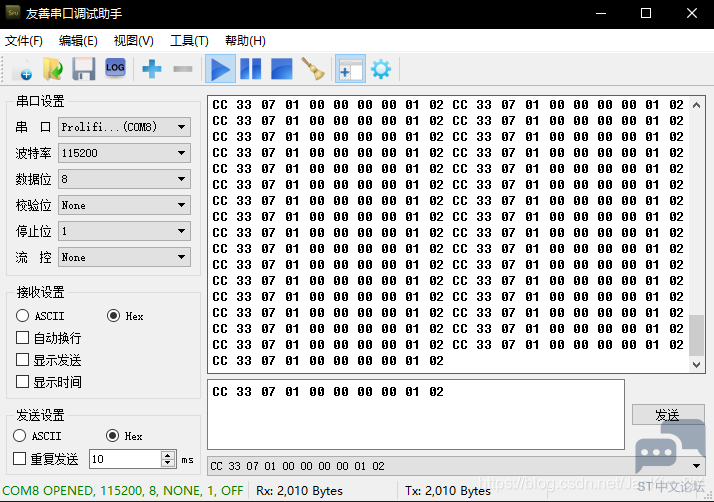Click the receive area scroll up arrow
Viewport: 714px width, 502px height.
click(x=696, y=106)
